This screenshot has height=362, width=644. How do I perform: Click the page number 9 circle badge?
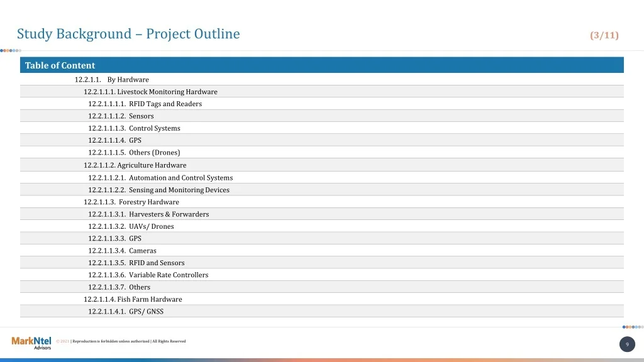click(627, 344)
